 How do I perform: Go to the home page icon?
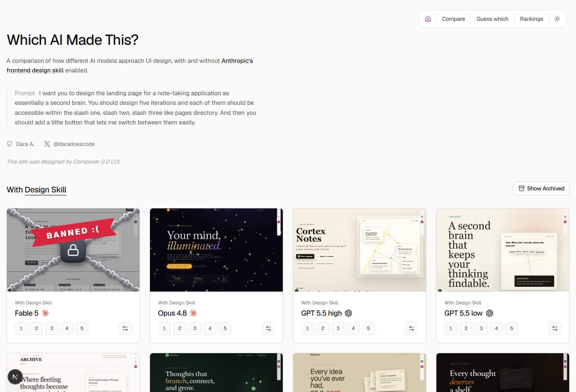[428, 19]
